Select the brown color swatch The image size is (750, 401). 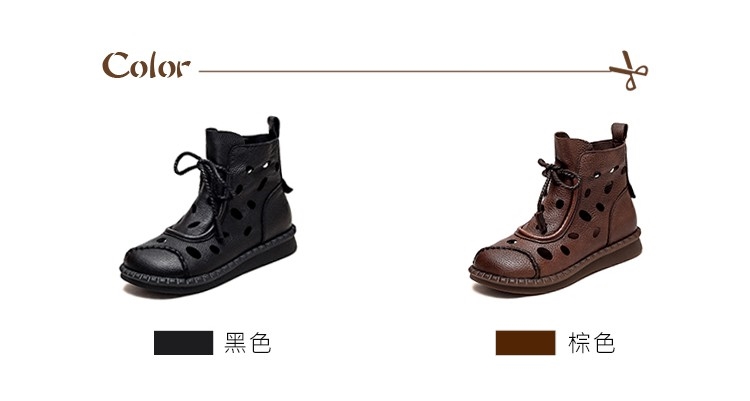point(525,343)
